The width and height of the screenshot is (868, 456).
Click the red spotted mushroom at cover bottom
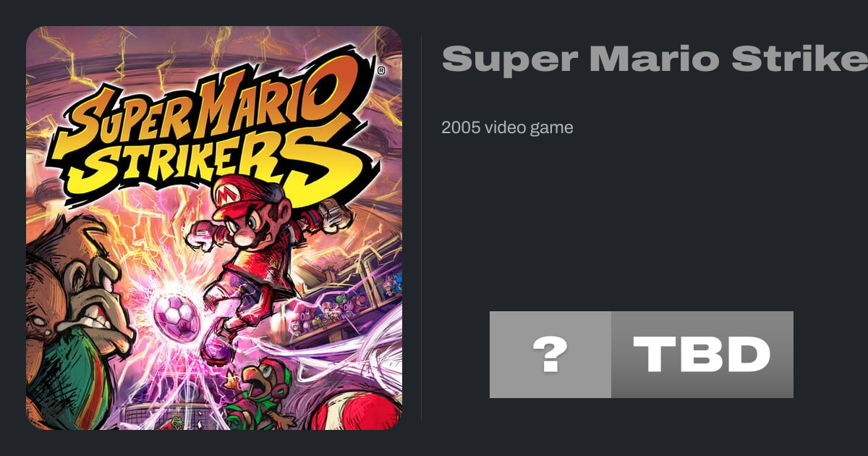[x=356, y=409]
